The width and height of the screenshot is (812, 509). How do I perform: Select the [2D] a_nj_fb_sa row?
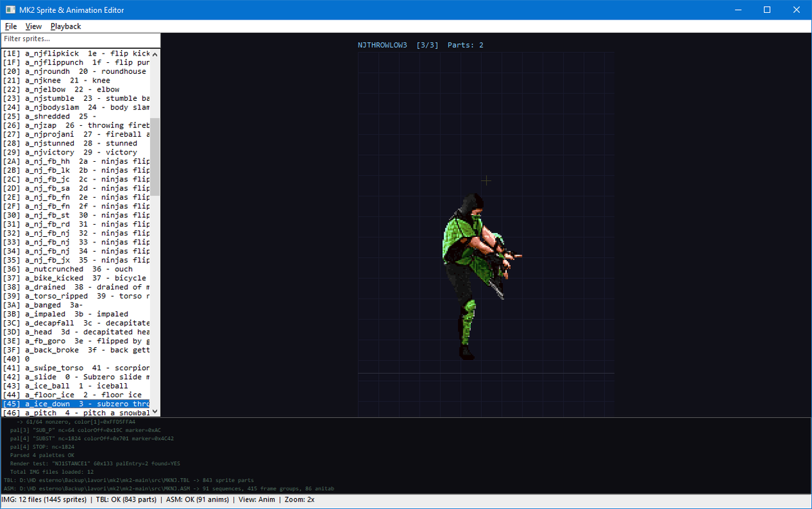[x=75, y=188]
